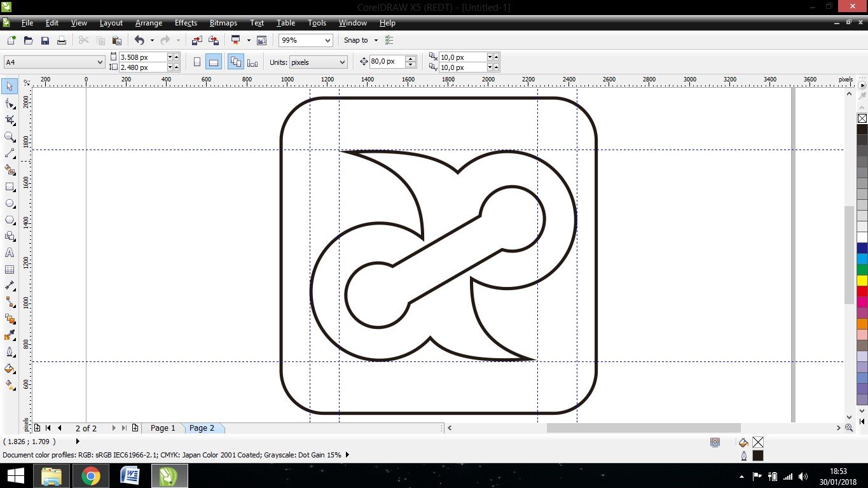Select the Color Eyedropper tool
This screenshot has height=488, width=868.
10,335
